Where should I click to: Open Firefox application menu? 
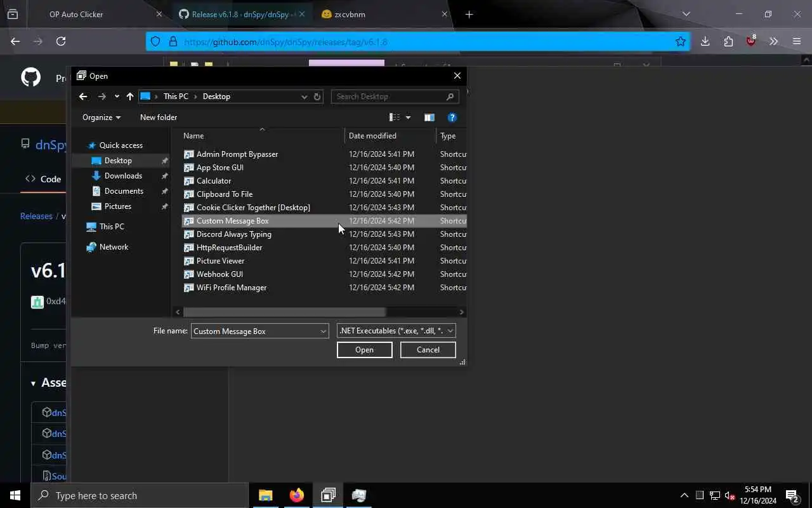tap(797, 41)
